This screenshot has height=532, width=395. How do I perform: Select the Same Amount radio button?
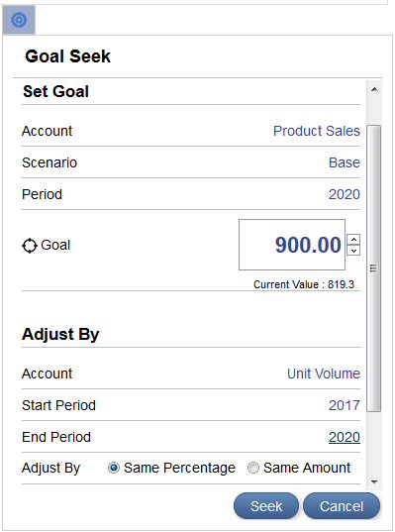pos(252,468)
